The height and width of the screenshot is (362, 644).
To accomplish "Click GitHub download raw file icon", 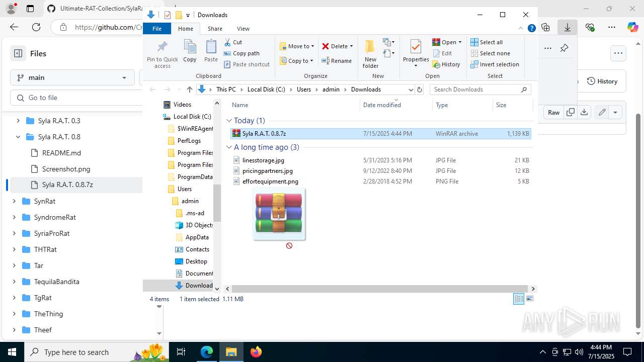I will [x=584, y=112].
